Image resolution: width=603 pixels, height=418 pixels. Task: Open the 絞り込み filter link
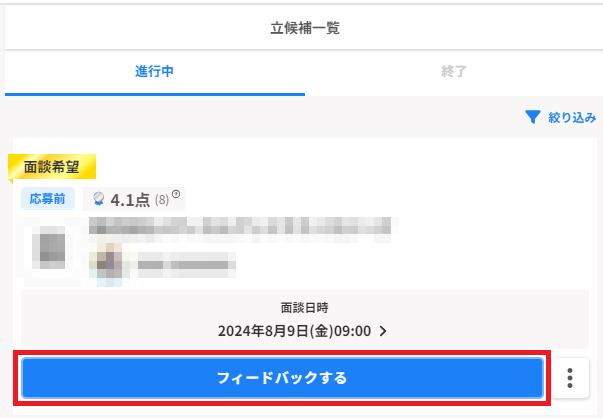[572, 117]
